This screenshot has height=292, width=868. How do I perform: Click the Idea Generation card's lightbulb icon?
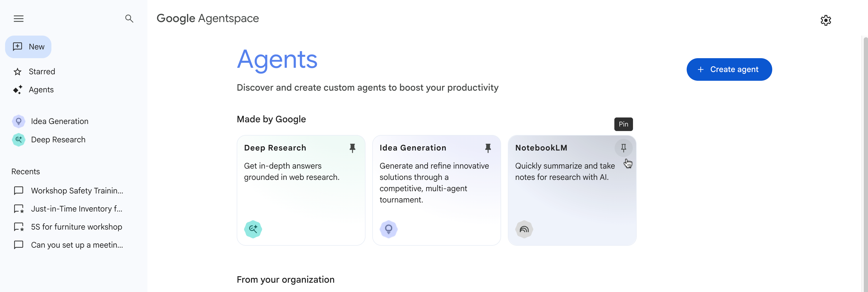pyautogui.click(x=388, y=229)
